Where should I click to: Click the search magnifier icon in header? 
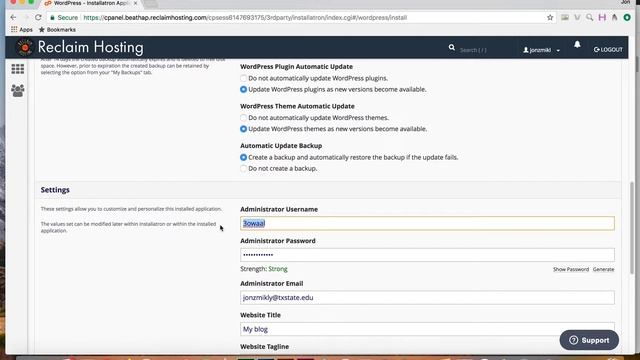[x=451, y=48]
